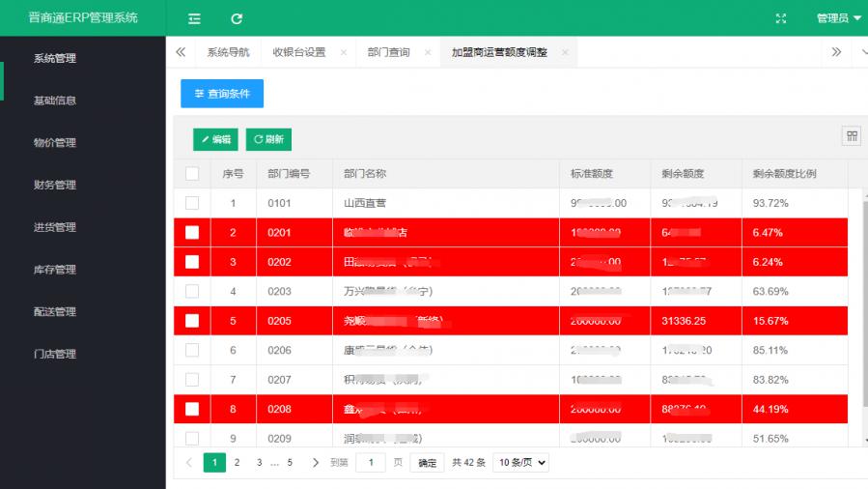Click the refresh page icon in header

[237, 18]
